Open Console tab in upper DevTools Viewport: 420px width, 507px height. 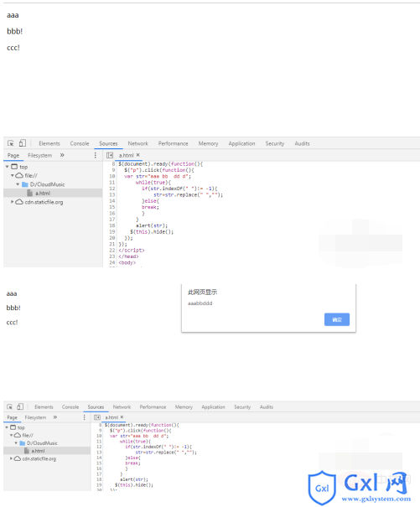point(80,143)
